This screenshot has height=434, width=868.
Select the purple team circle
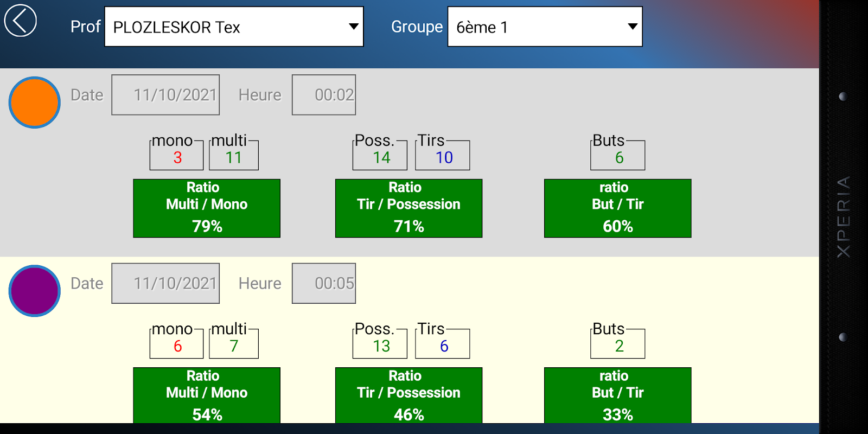point(35,291)
